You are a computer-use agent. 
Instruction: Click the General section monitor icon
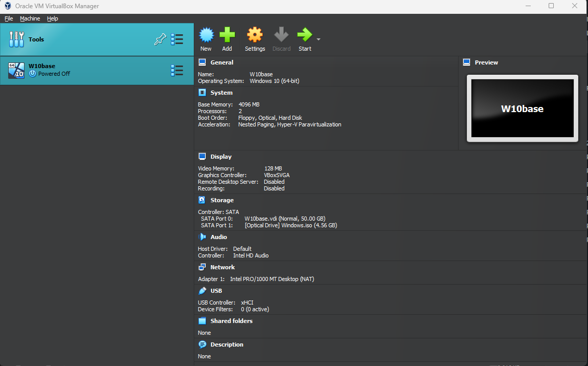202,62
